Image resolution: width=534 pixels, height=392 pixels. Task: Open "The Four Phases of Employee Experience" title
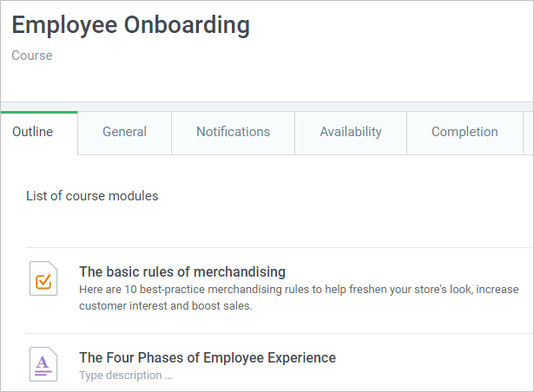[208, 357]
